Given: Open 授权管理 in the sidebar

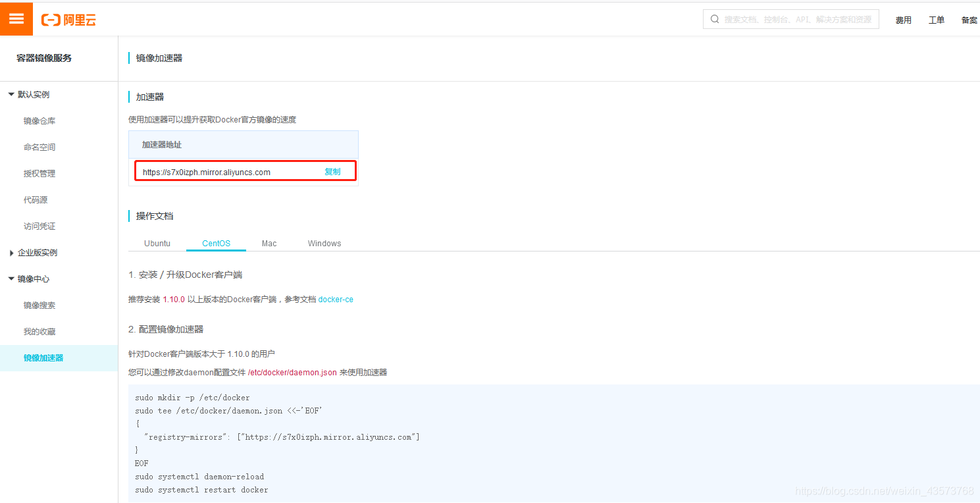Looking at the screenshot, I should click(39, 174).
